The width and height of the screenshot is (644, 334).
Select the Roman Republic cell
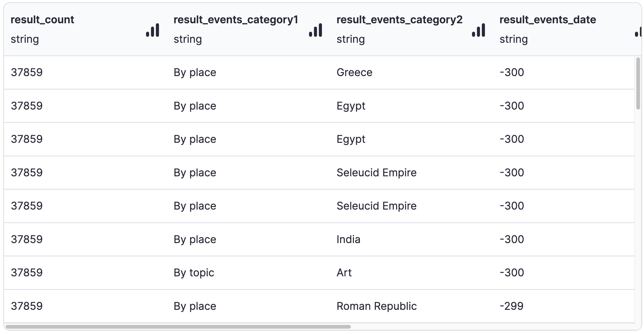click(x=376, y=306)
